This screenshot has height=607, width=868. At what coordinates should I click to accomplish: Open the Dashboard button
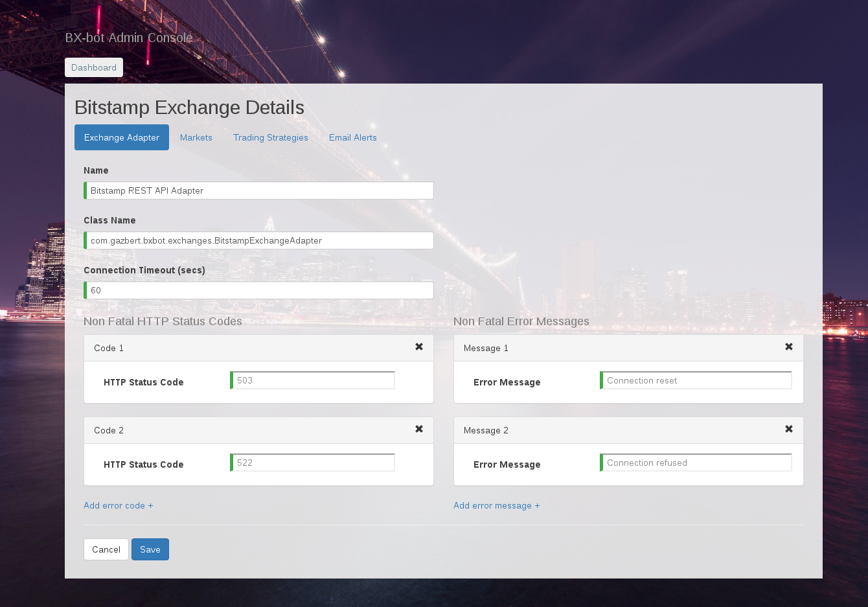(x=94, y=67)
